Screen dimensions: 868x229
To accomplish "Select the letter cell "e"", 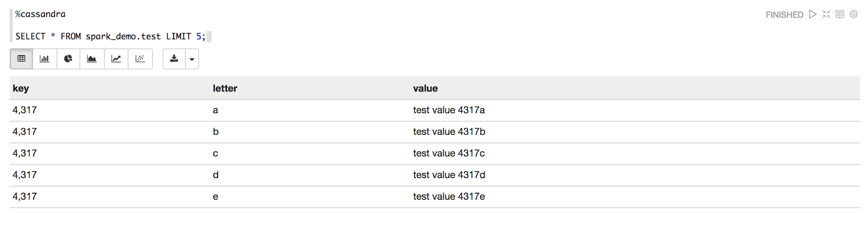I will tap(215, 197).
